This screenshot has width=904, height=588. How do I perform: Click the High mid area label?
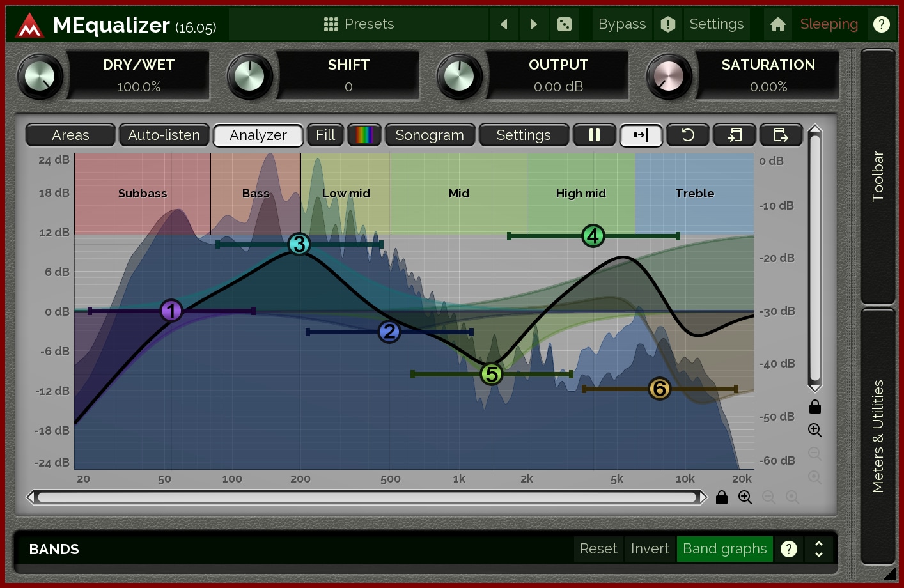[x=581, y=194]
